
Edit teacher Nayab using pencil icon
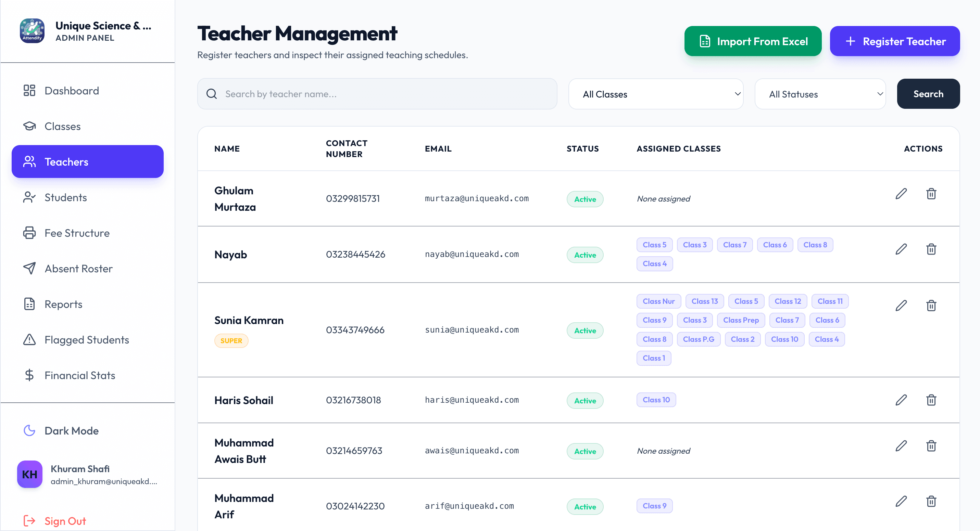click(x=901, y=249)
